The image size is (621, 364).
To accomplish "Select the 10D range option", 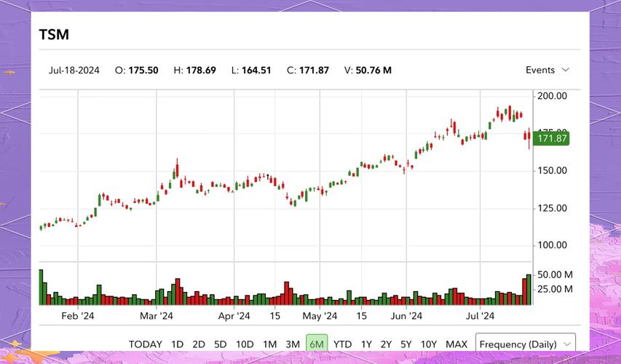I will (x=245, y=344).
